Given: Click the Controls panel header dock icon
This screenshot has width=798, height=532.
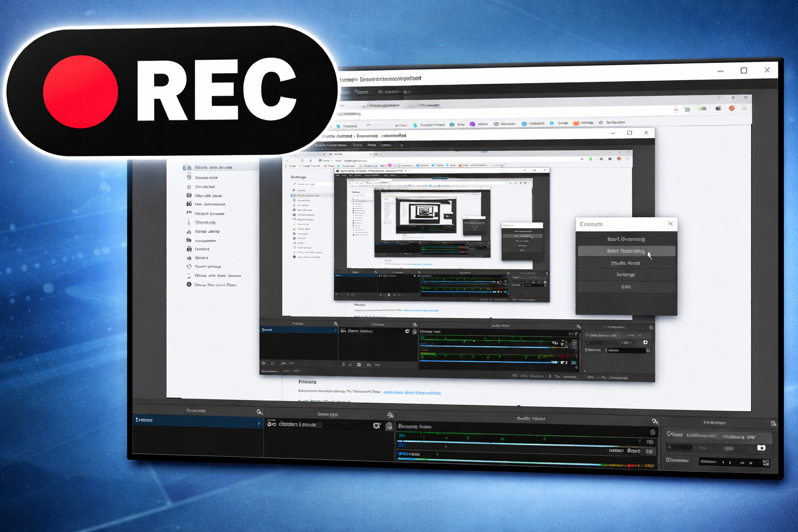Looking at the screenshot, I should 773,424.
